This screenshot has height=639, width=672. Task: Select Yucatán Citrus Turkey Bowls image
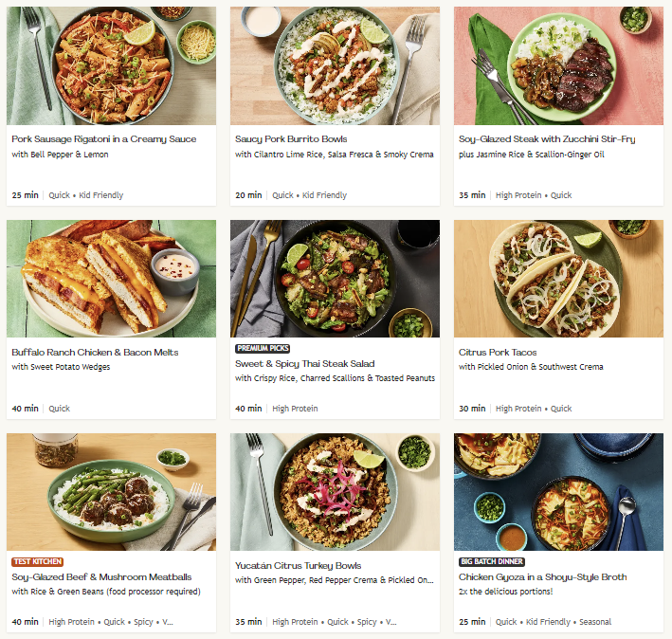click(x=335, y=492)
